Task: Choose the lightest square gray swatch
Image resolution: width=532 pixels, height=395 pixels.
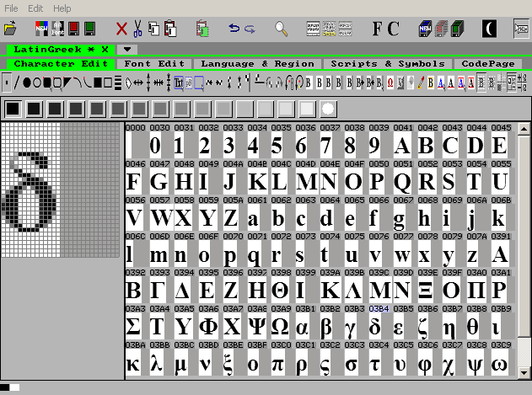Action: pyautogui.click(x=307, y=109)
